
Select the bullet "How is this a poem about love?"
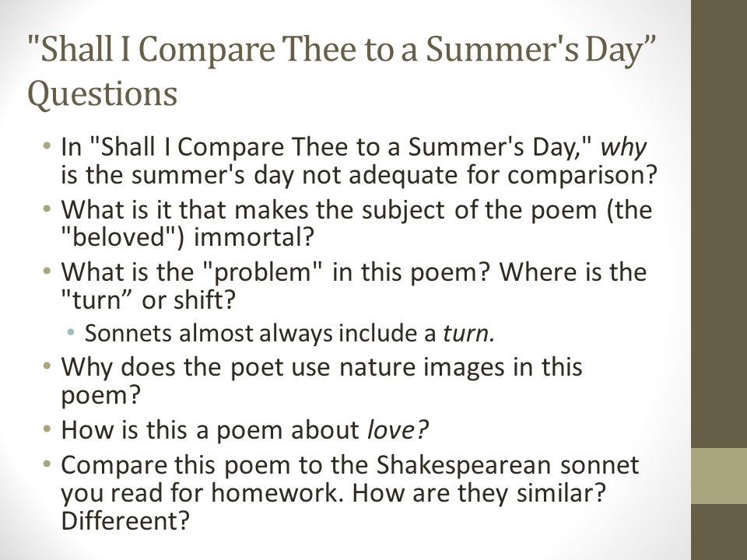[245, 429]
